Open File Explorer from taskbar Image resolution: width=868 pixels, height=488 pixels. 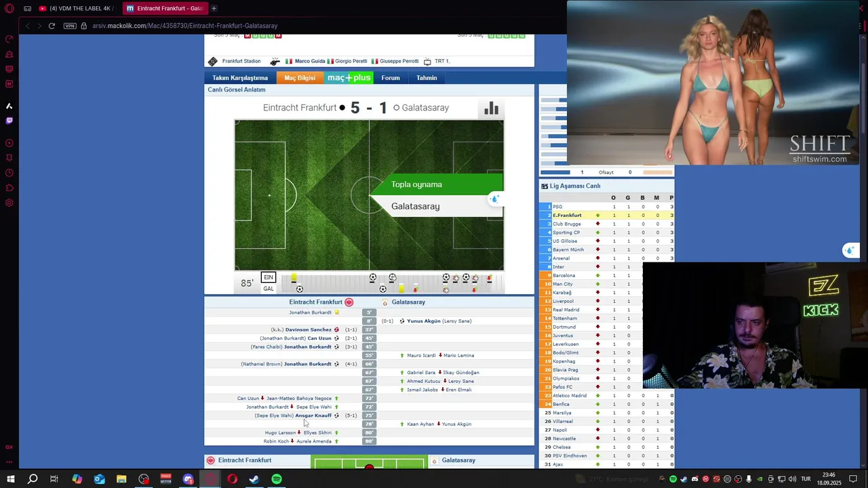click(x=121, y=479)
